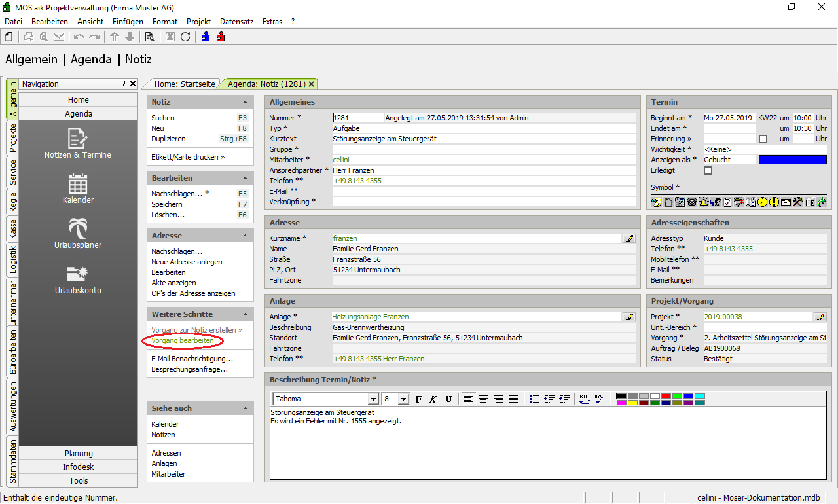Click the Vorgang bearbeiten link
This screenshot has width=838, height=504.
[x=183, y=340]
